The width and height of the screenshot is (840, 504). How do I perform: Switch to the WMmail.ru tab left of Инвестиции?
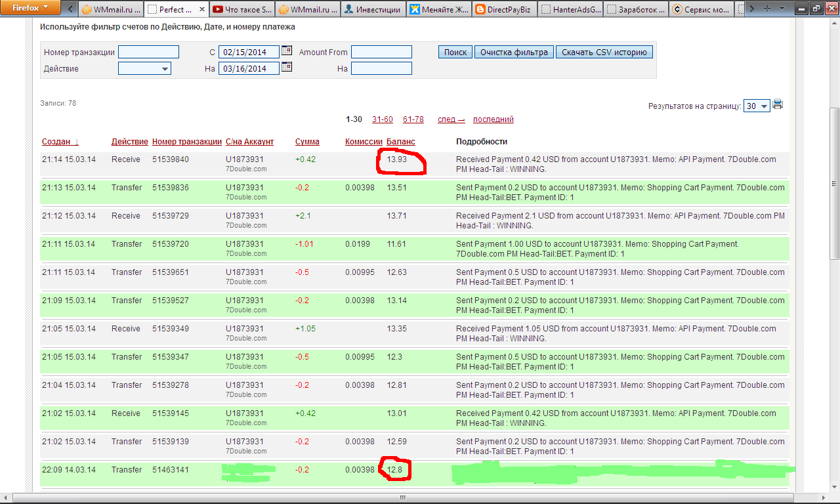(x=307, y=9)
